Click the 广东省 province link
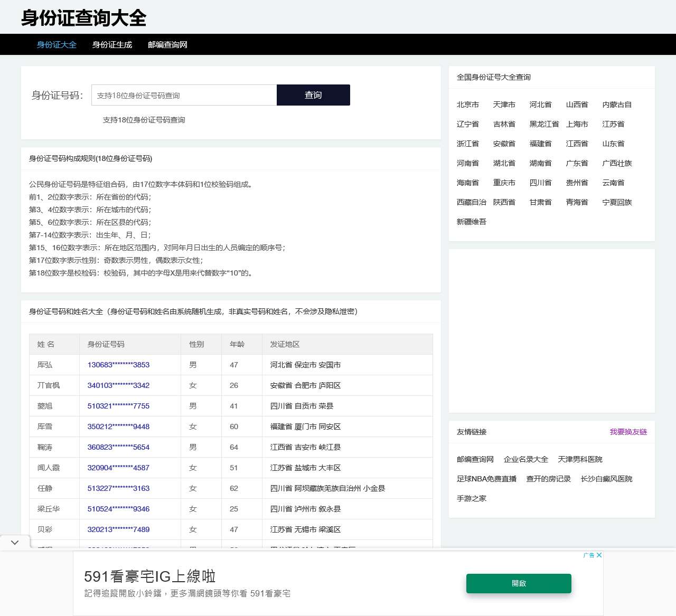Viewport: 676px width, 616px height. tap(576, 163)
